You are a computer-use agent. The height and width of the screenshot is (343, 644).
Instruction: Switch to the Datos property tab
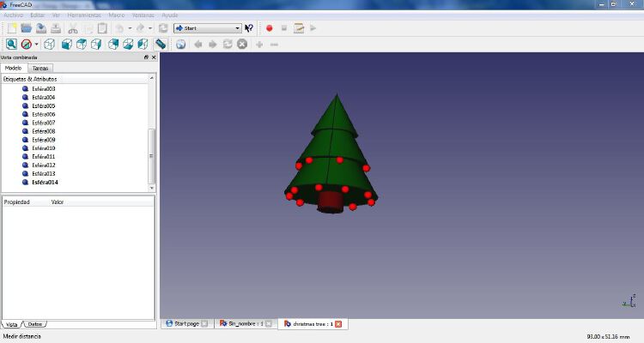(35, 324)
